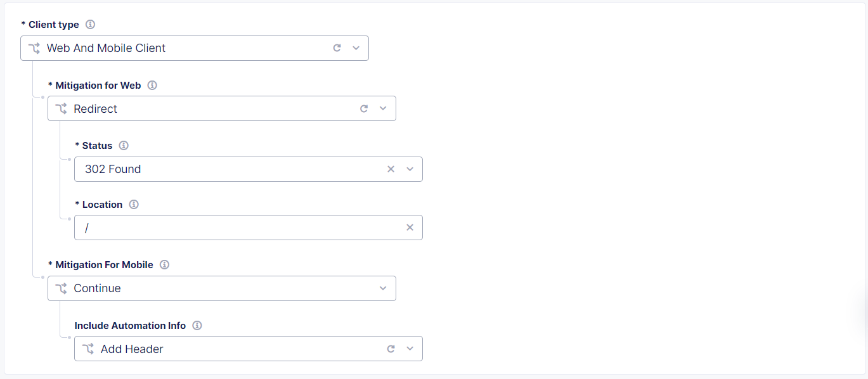This screenshot has width=868, height=379.
Task: Click info icon next to Client type
Action: pos(90,25)
